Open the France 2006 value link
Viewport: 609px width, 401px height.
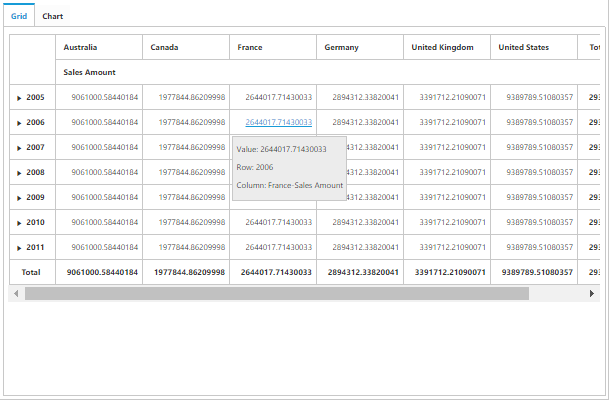[x=278, y=123]
